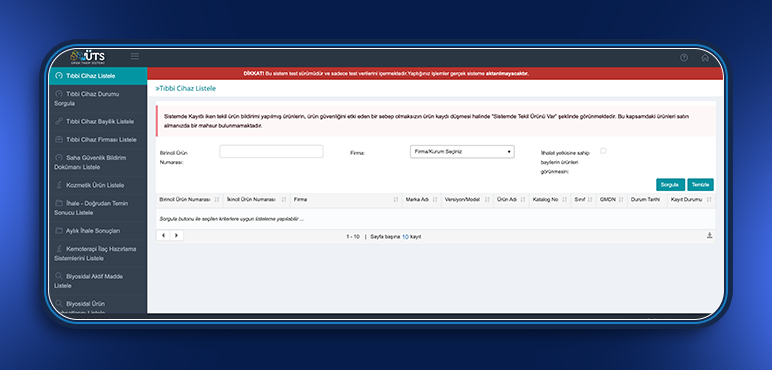Image resolution: width=772 pixels, height=370 pixels.
Task: Click the Temizle button
Action: 700,185
